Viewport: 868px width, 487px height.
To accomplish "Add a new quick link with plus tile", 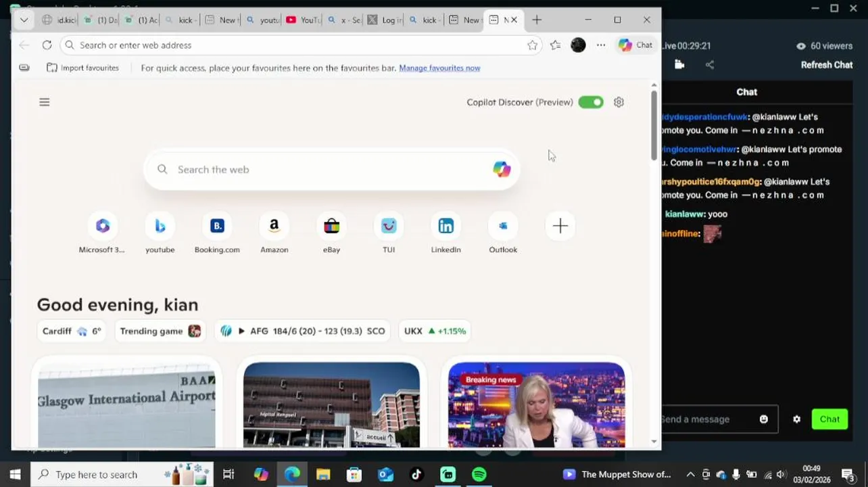I will 560,226.
